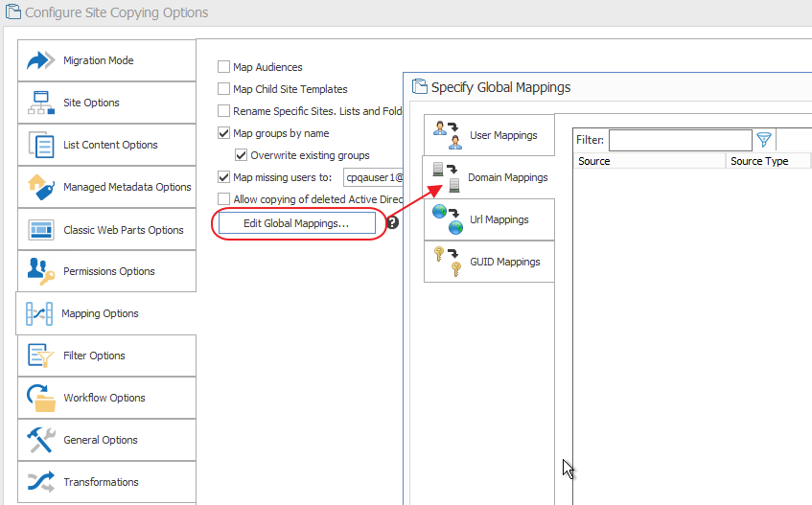Click into the Filter text field
This screenshot has width=812, height=505.
tap(680, 140)
